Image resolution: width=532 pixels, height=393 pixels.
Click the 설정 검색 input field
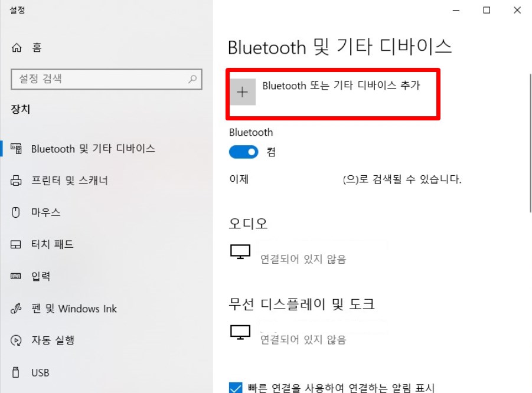106,79
